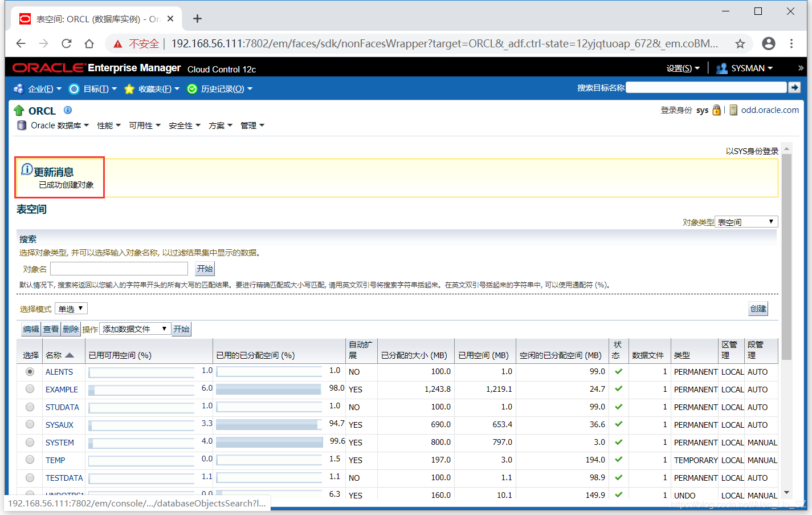
Task: Click the SYSMAN user icon
Action: pos(722,68)
